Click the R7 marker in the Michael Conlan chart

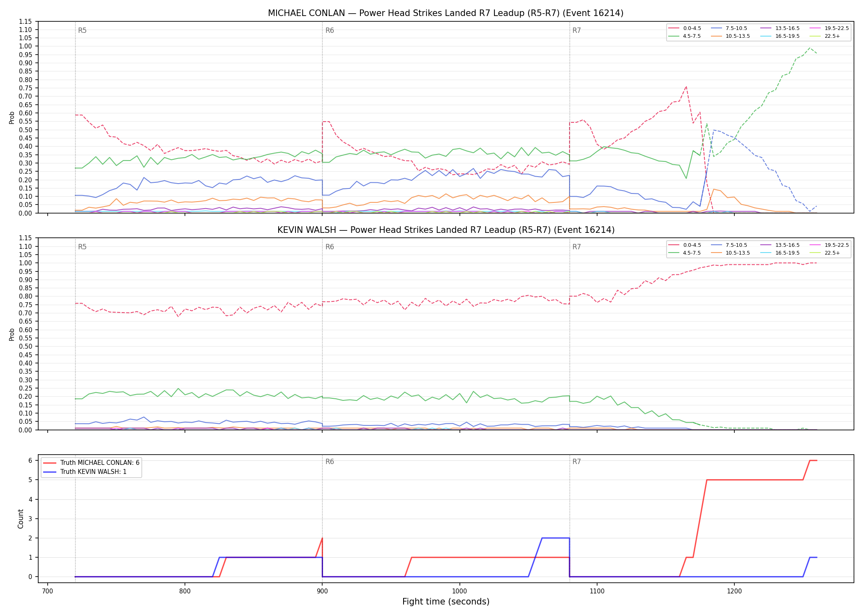(x=577, y=30)
